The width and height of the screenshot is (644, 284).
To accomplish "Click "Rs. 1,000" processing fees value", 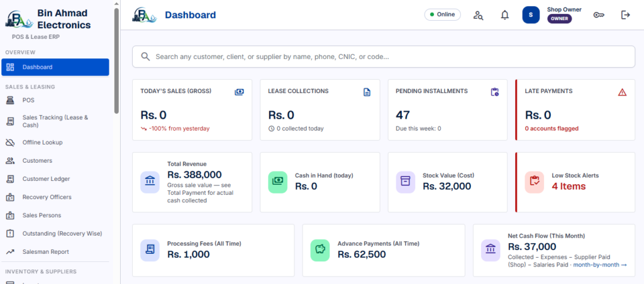I will (x=188, y=254).
